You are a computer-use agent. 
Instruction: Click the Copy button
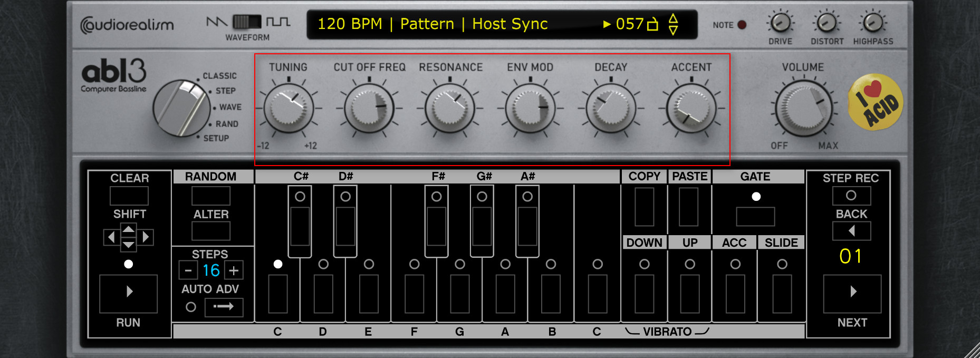[x=645, y=207]
